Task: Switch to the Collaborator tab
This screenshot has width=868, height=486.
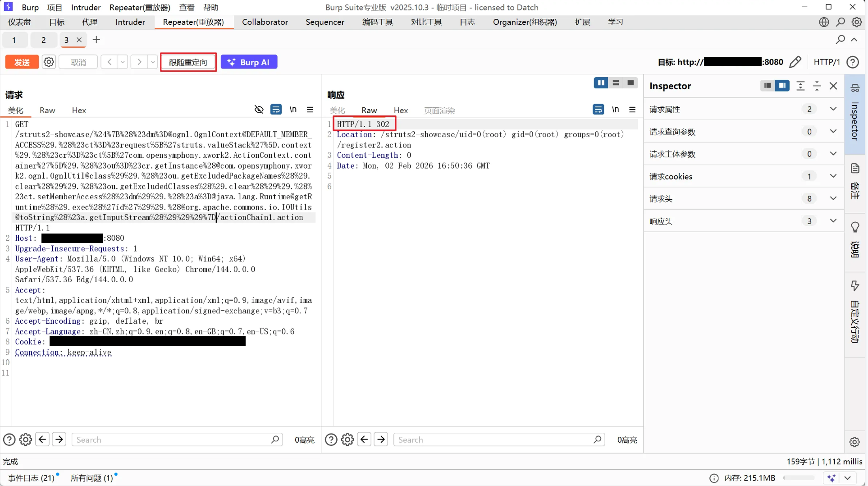Action: pyautogui.click(x=265, y=22)
